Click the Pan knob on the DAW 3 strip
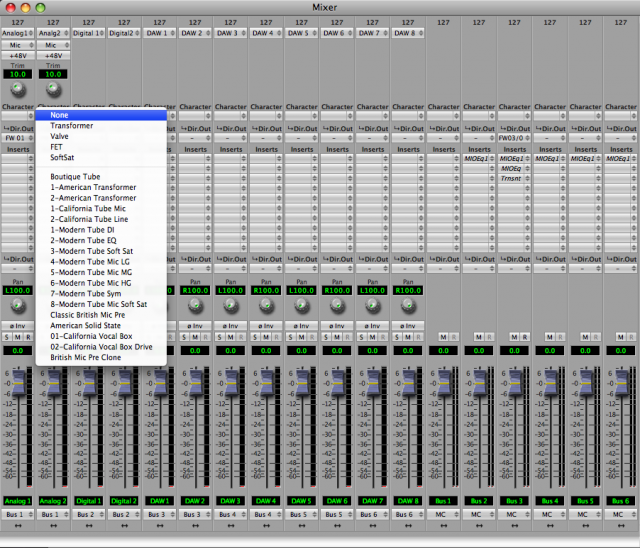 coord(231,305)
